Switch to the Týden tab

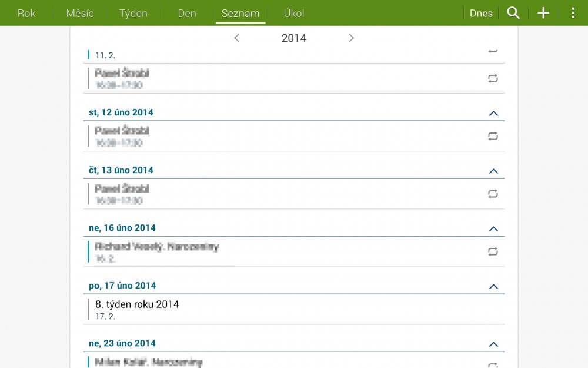pyautogui.click(x=133, y=13)
